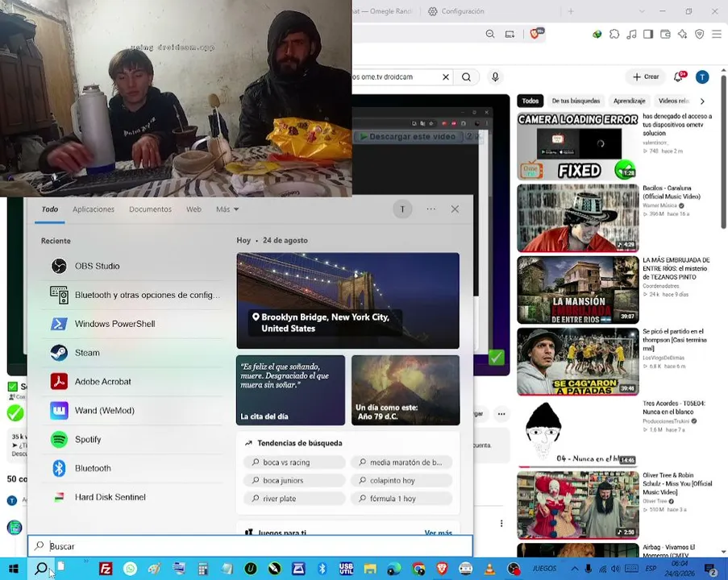Show hidden system tray icons chevron
The image size is (728, 580).
click(575, 569)
